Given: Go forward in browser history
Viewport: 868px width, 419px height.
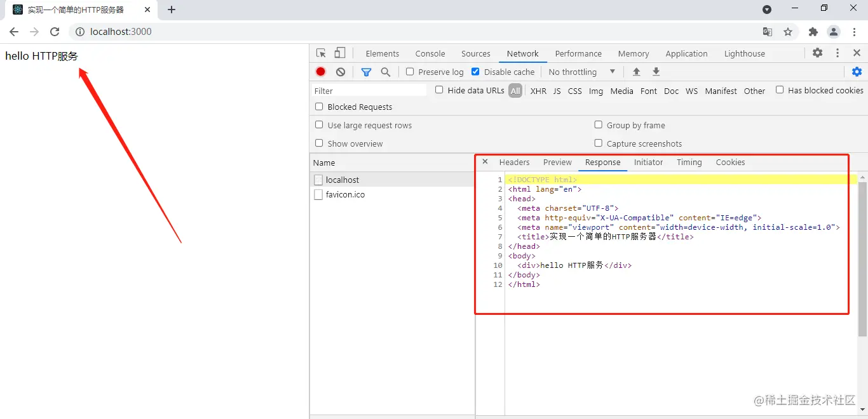Looking at the screenshot, I should [34, 32].
